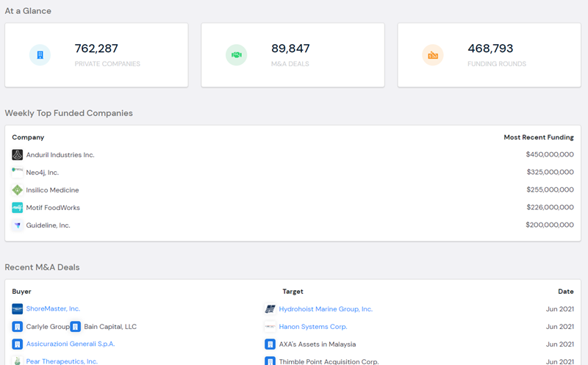Click the $200,000,000 funding value
Viewport: 588px width, 365px height.
pyautogui.click(x=550, y=225)
